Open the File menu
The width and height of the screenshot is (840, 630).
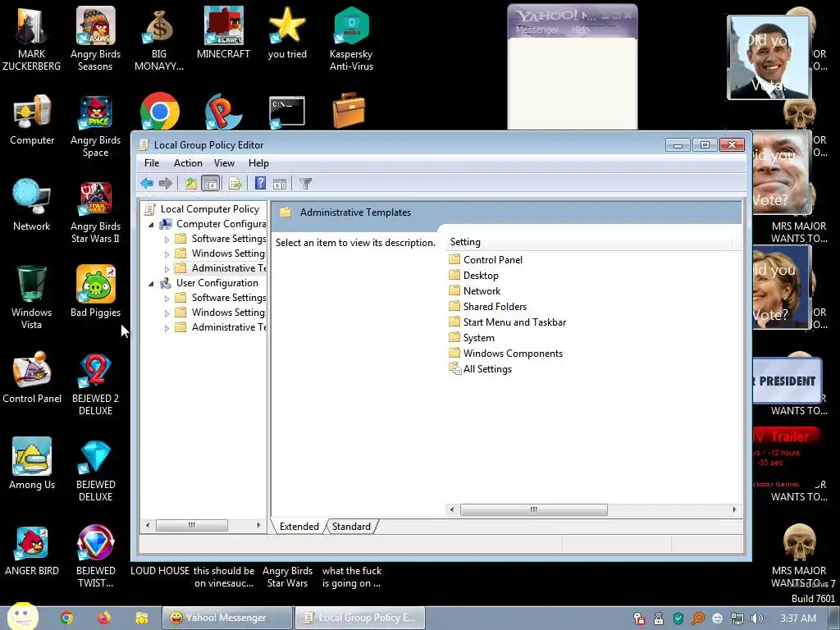(152, 163)
